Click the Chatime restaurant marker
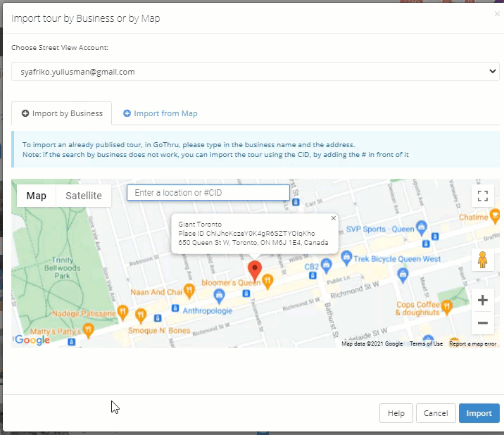This screenshot has height=435, width=504. click(x=495, y=215)
